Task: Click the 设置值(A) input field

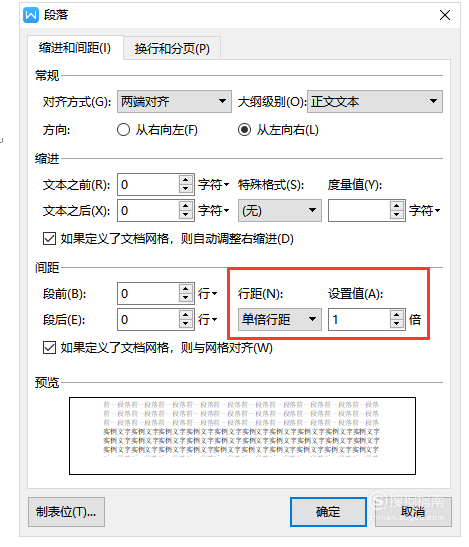Action: point(359,319)
